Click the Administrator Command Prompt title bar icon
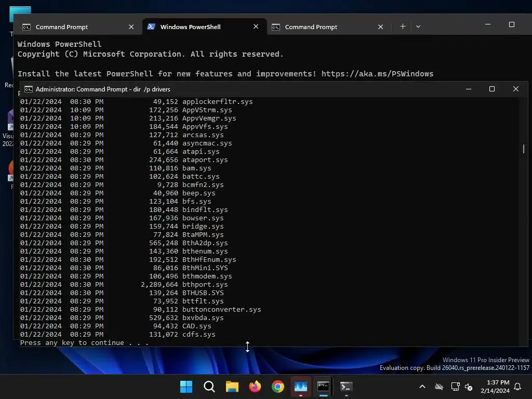This screenshot has width=532, height=399. click(x=29, y=89)
